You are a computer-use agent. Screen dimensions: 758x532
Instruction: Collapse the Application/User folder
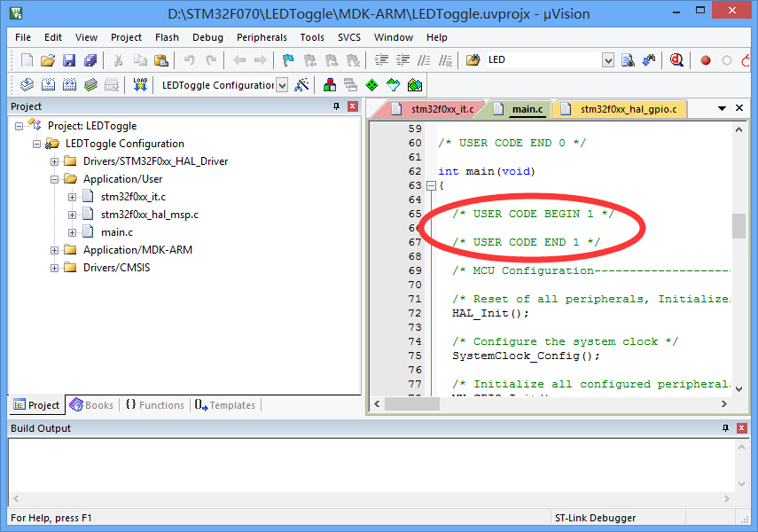55,179
